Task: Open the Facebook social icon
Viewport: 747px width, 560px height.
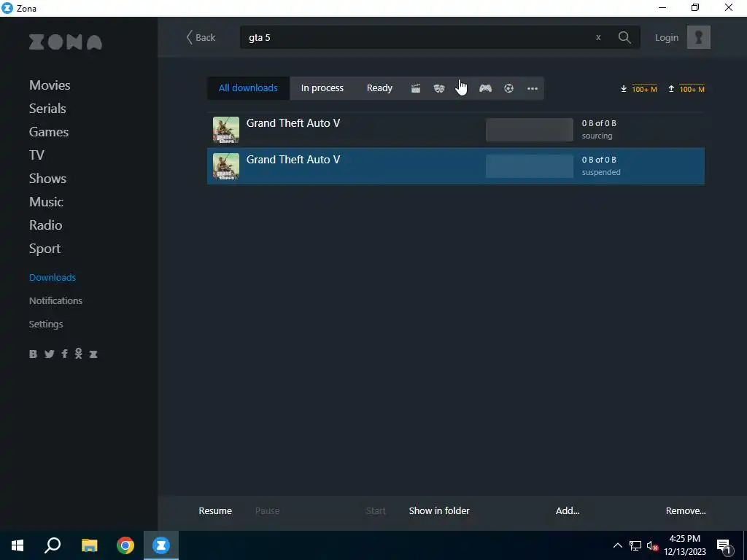Action: (64, 354)
